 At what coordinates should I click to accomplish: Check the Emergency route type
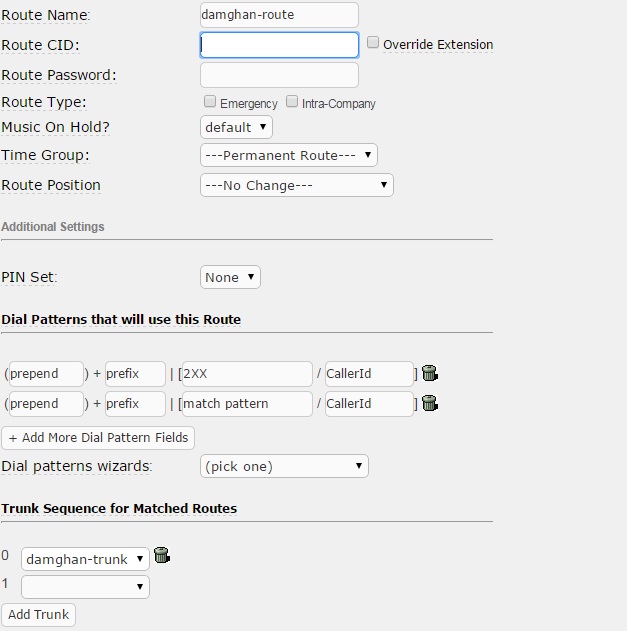tap(210, 102)
